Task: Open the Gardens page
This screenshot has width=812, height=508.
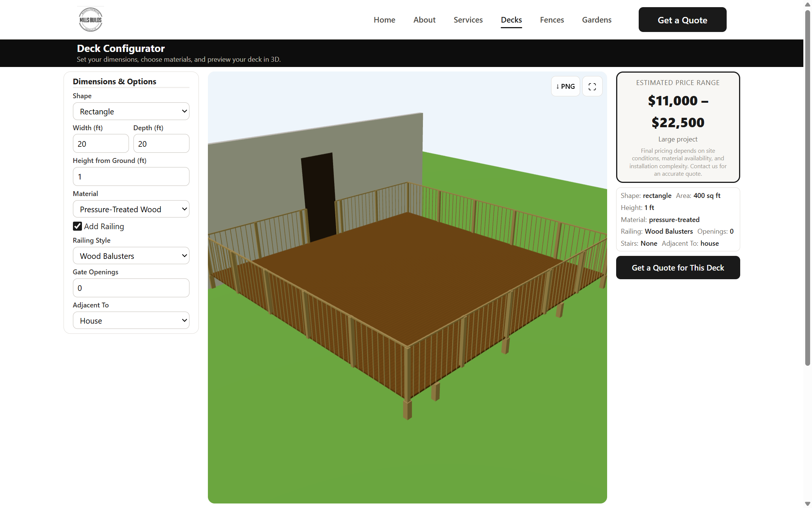Action: pos(597,20)
